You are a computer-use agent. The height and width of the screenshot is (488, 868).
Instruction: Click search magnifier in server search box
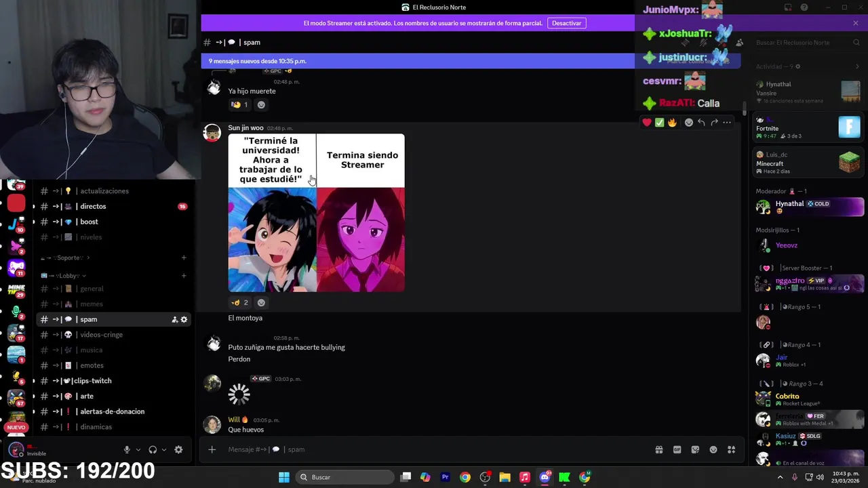coord(856,43)
